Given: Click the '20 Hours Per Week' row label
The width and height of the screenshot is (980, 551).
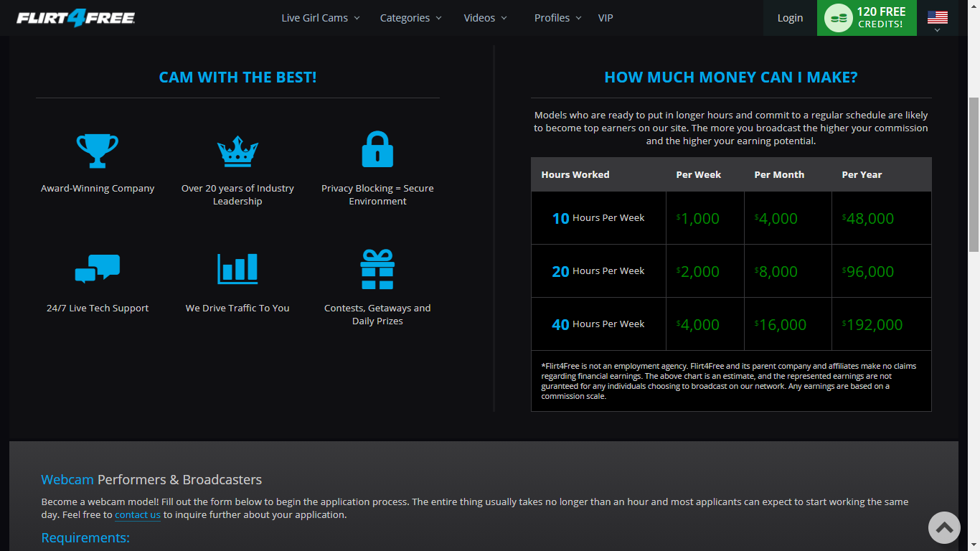Looking at the screenshot, I should (598, 271).
